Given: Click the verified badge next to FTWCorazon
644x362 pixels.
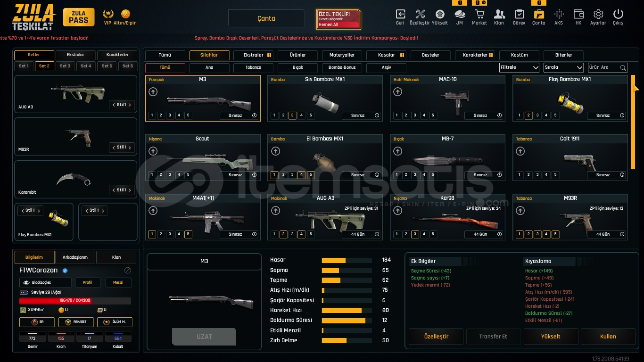Looking at the screenshot, I should [65, 271].
